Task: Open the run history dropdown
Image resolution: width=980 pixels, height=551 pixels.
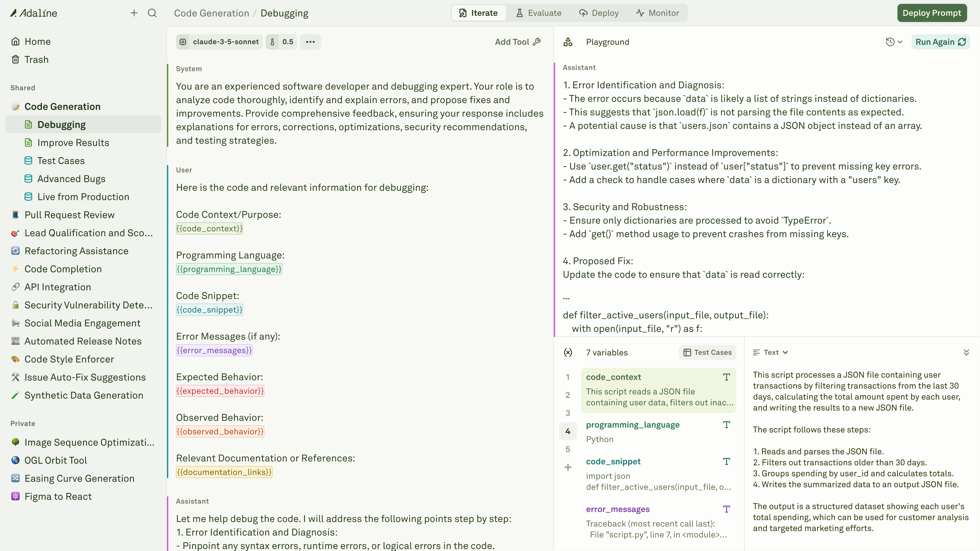Action: click(894, 42)
